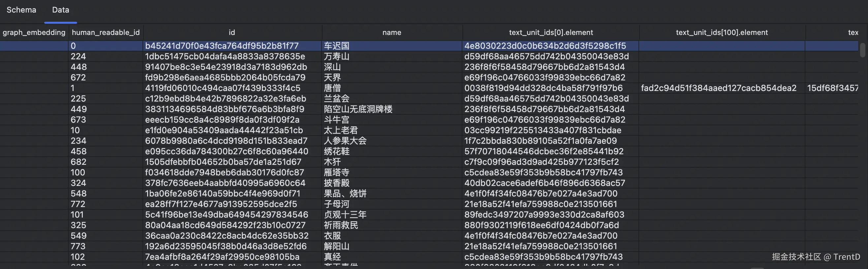The height and width of the screenshot is (269, 868).
Task: Click the name cell 解阳山
Action: click(392, 246)
